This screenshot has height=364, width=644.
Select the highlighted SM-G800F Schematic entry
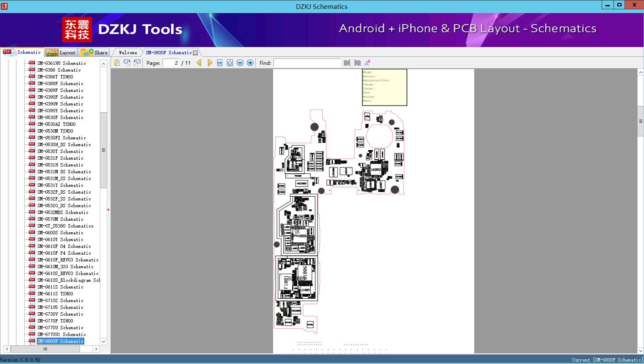pyautogui.click(x=60, y=341)
